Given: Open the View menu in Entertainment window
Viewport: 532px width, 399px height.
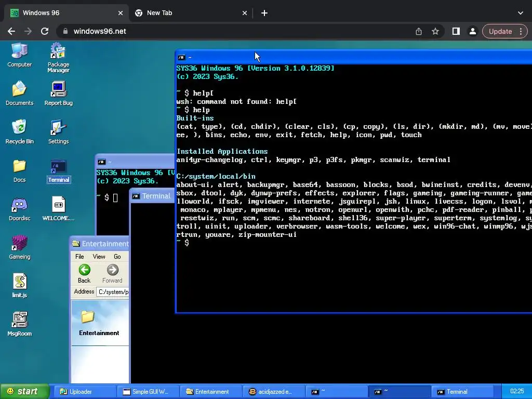Looking at the screenshot, I should pyautogui.click(x=99, y=257).
